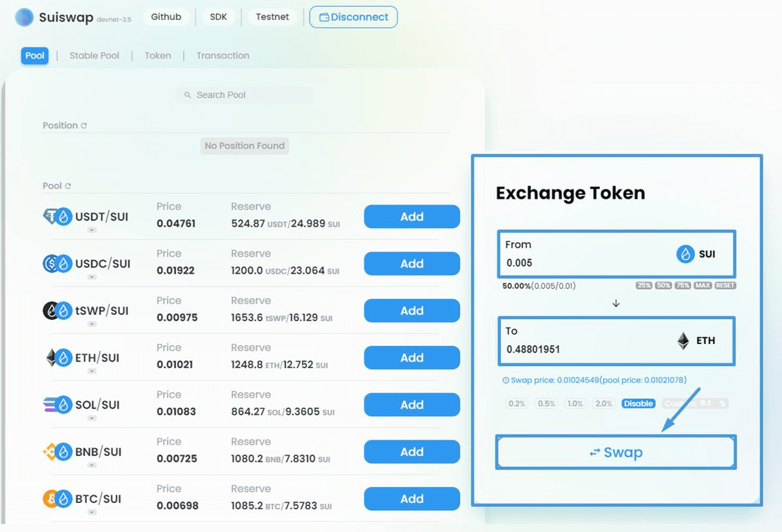This screenshot has height=532, width=782.
Task: Click the Search Pool input field
Action: [245, 95]
